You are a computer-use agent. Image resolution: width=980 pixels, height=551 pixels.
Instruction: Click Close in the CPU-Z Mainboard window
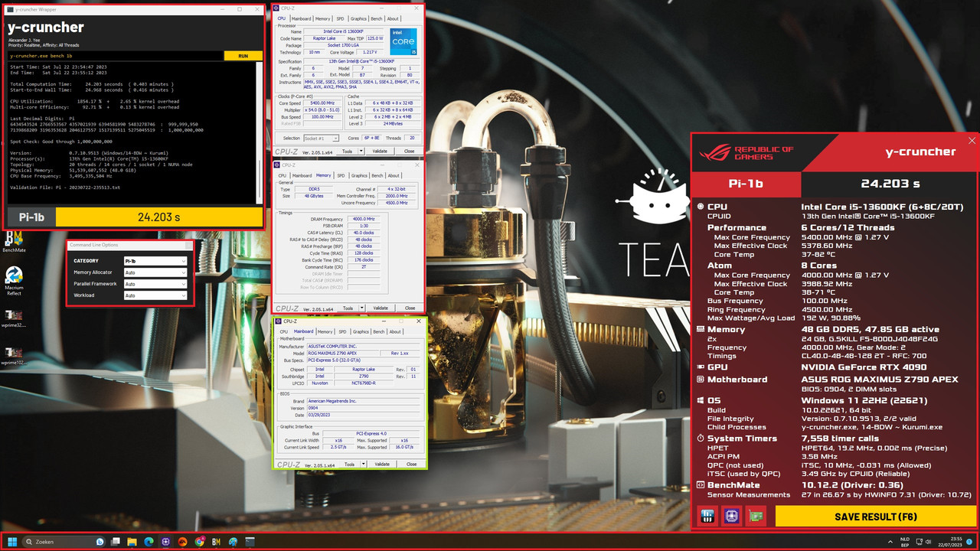[412, 465]
